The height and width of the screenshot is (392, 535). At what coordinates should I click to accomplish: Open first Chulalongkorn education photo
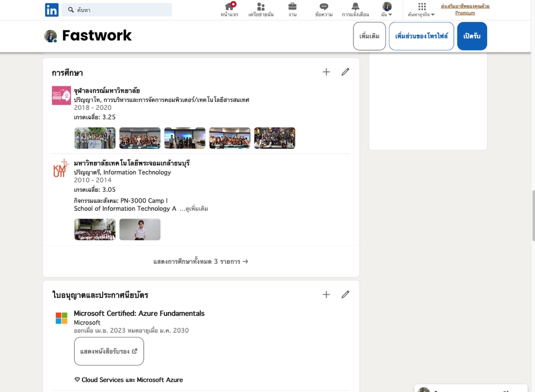point(95,138)
